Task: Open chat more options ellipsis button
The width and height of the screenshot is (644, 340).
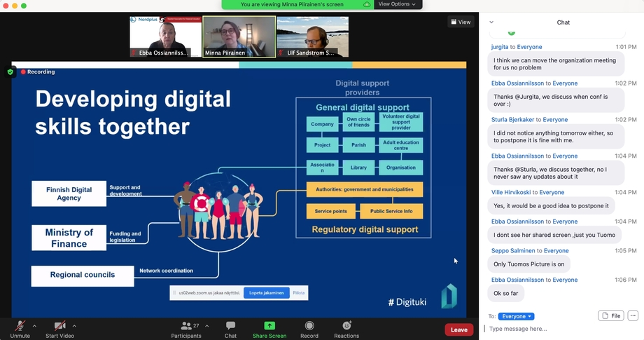Action: point(633,316)
